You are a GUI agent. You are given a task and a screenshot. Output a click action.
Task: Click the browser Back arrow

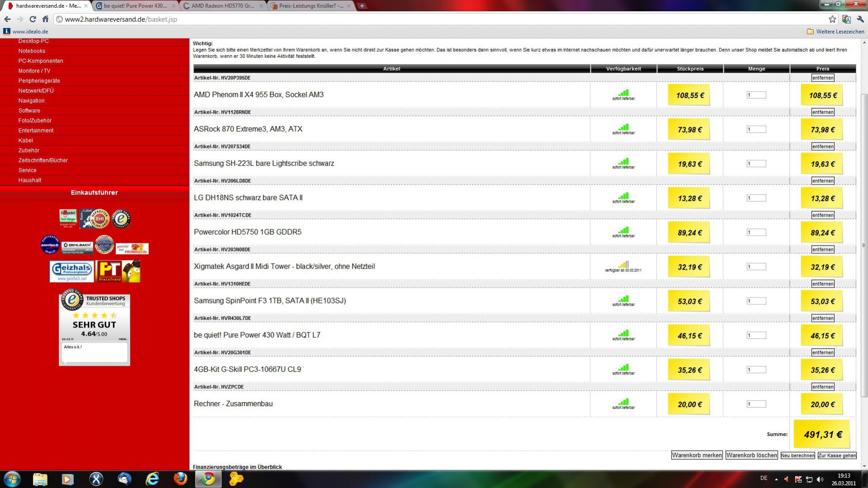(7, 19)
